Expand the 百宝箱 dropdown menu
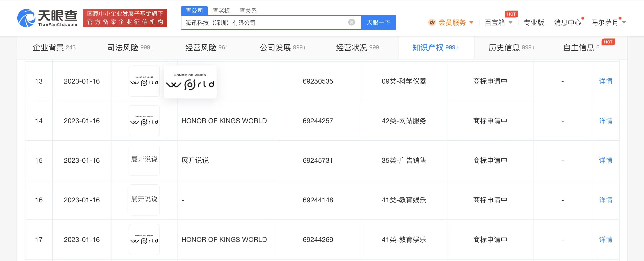The height and width of the screenshot is (261, 644). [511, 22]
